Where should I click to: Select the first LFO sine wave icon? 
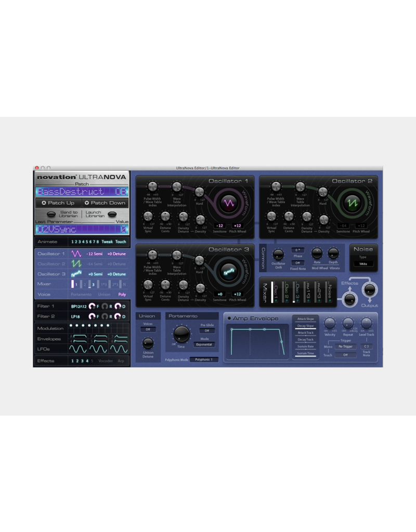77,349
